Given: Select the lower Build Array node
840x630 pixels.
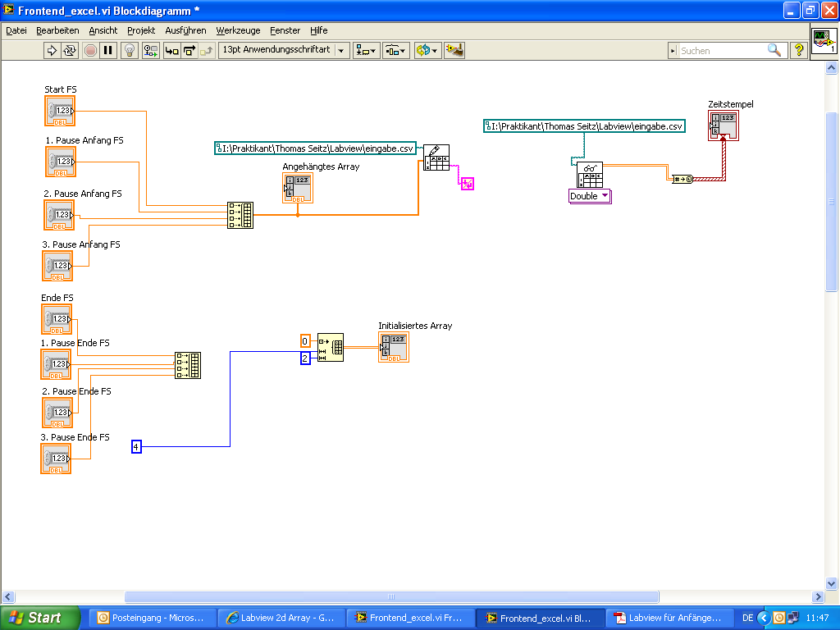Looking at the screenshot, I should click(188, 365).
